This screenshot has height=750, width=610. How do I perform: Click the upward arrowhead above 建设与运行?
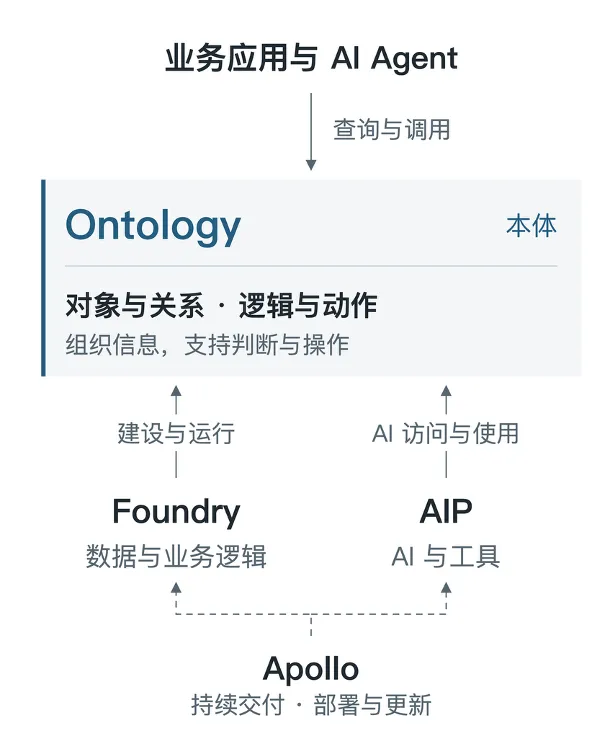(x=176, y=391)
